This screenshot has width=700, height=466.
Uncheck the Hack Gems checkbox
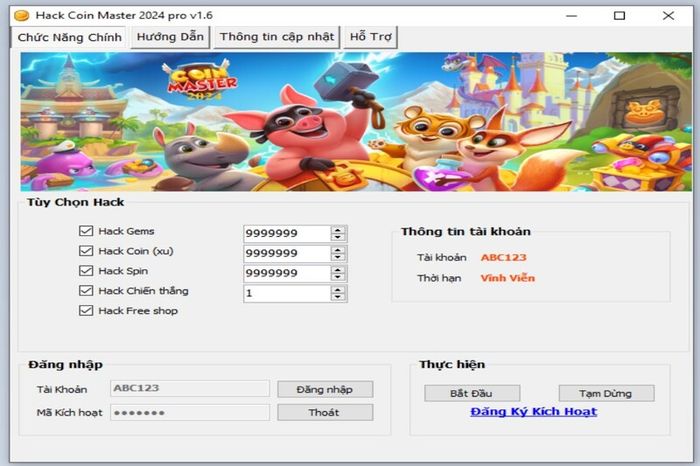click(86, 231)
